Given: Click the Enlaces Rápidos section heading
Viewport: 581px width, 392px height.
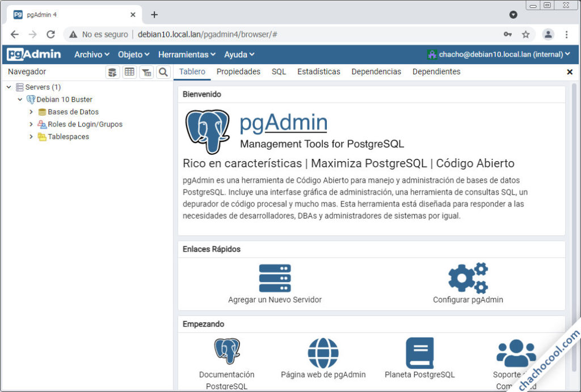Looking at the screenshot, I should pos(211,249).
